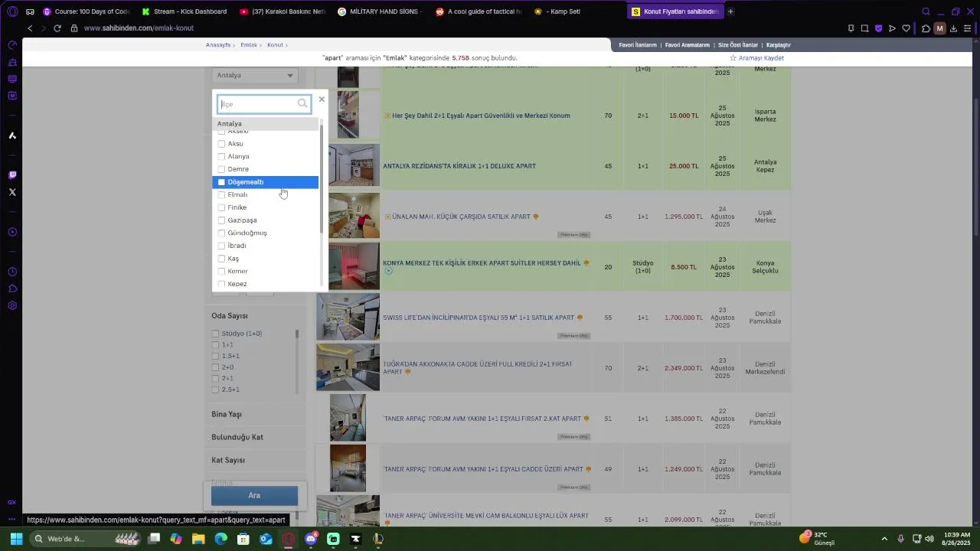Click the search magnifier in the İlçe box
This screenshot has width=980, height=551.
[302, 104]
